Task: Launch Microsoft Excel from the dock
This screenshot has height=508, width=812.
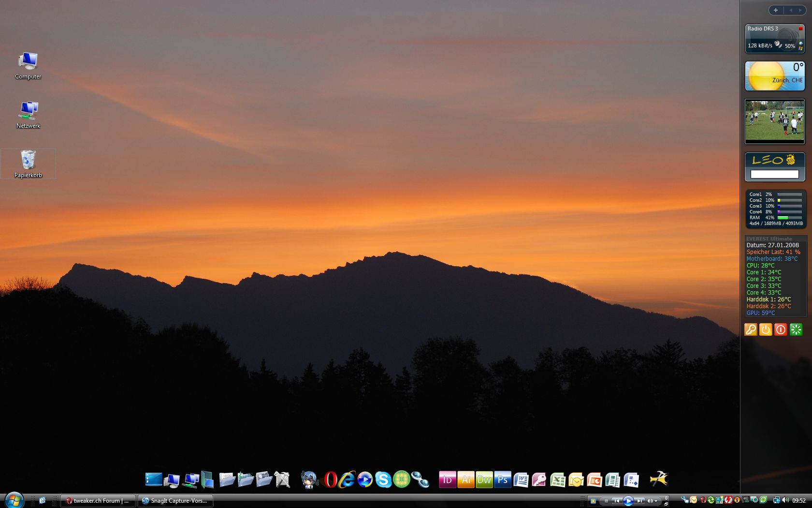Action: 558,480
